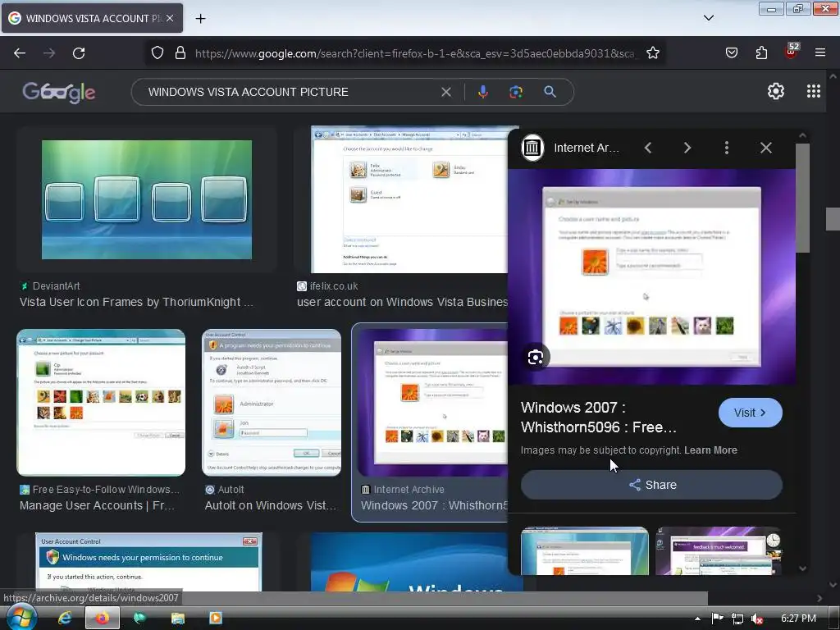Click the page vertical scrollbar thumb

833,218
